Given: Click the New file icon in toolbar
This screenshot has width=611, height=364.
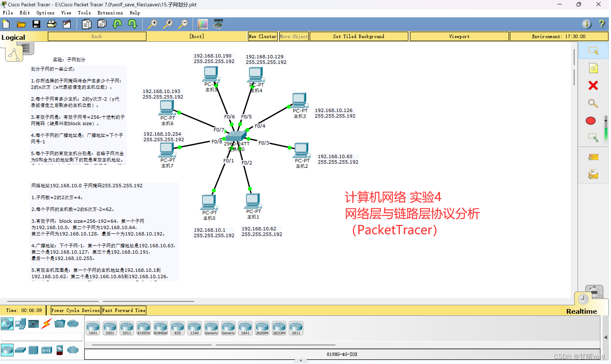Looking at the screenshot, I should [x=6, y=24].
